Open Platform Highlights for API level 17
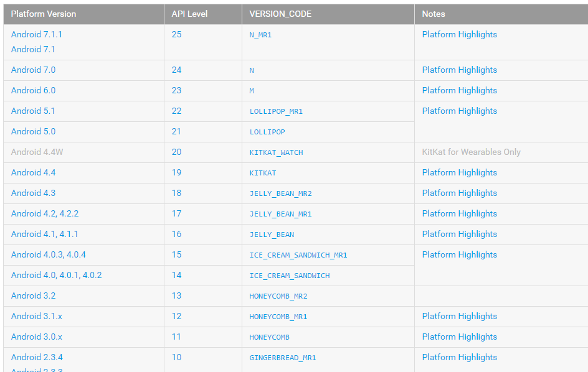 460,214
